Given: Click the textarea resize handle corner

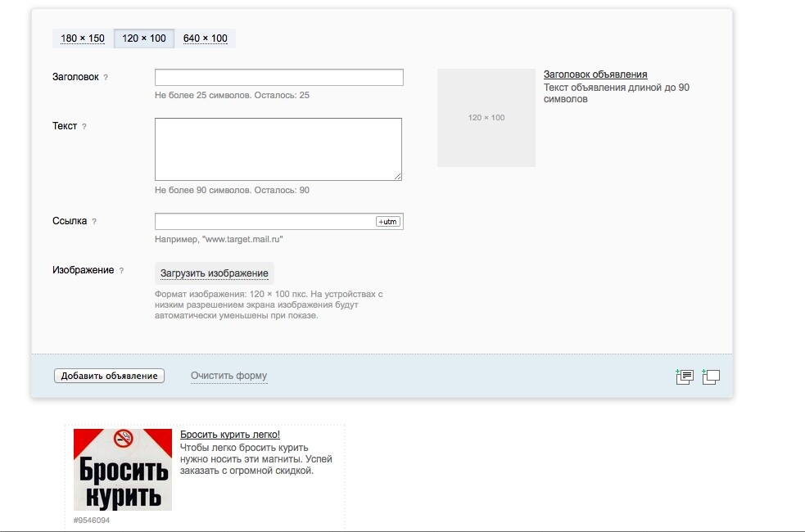Looking at the screenshot, I should click(398, 177).
